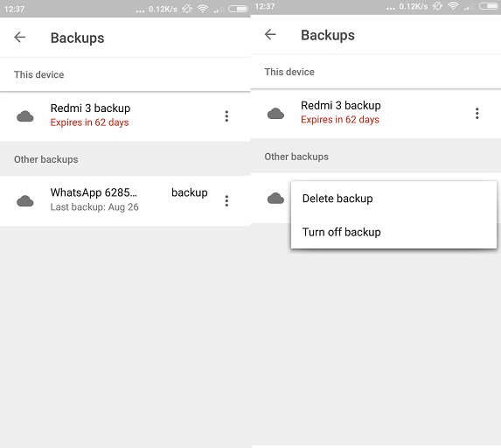Image resolution: width=501 pixels, height=448 pixels.
Task: Tap cloud icon left of the popup menu
Action: coord(275,199)
